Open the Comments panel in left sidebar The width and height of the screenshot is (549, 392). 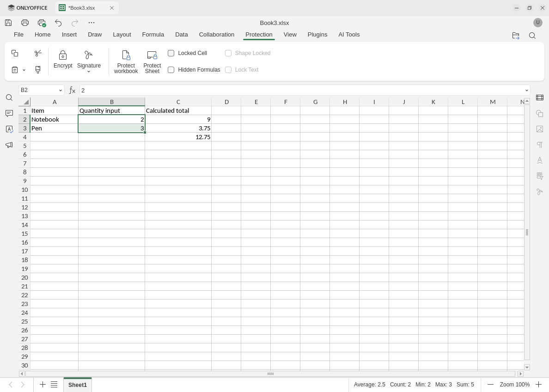(x=9, y=113)
